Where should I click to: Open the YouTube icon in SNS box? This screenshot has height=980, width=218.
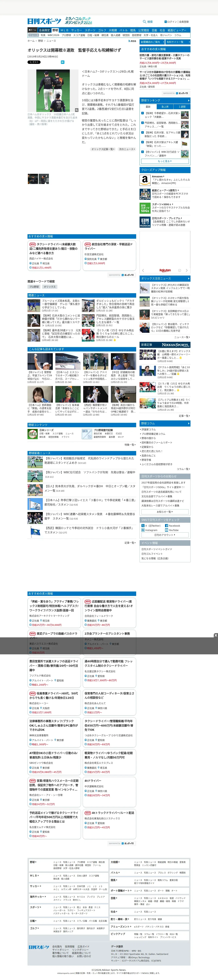166,530
